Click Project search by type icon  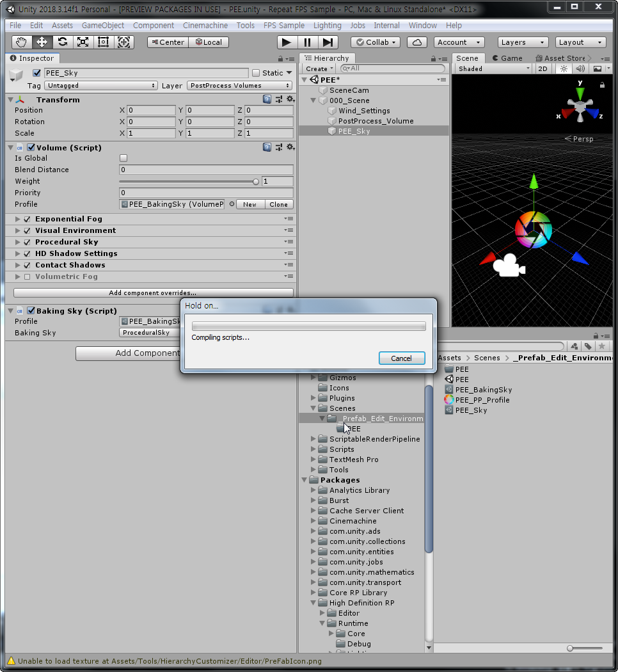574,346
